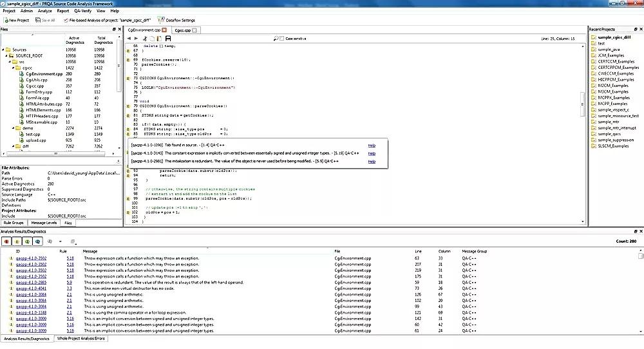Toggle the blue info-level diagnostics filter

37,241
